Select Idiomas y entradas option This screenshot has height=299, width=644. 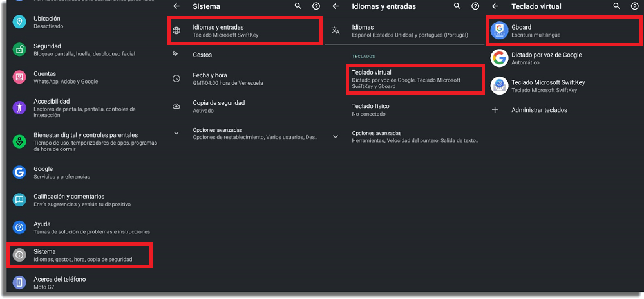pyautogui.click(x=244, y=31)
